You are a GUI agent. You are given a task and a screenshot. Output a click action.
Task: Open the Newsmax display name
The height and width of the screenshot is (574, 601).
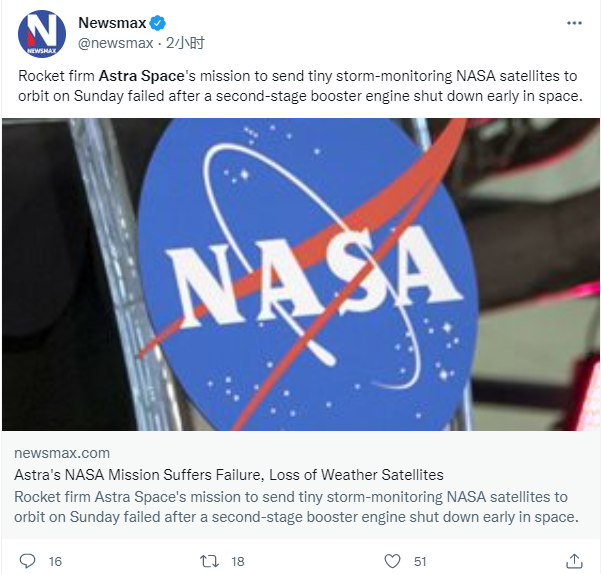112,23
